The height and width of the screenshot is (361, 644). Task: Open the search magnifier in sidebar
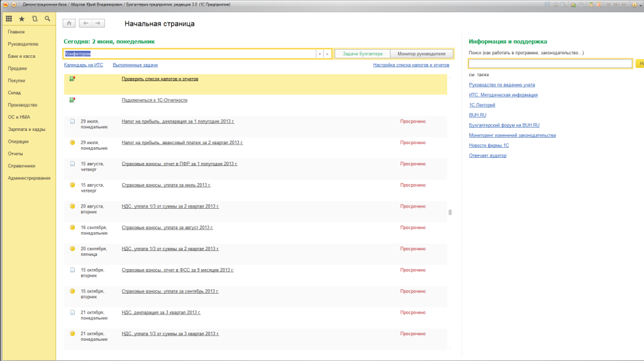coord(48,19)
